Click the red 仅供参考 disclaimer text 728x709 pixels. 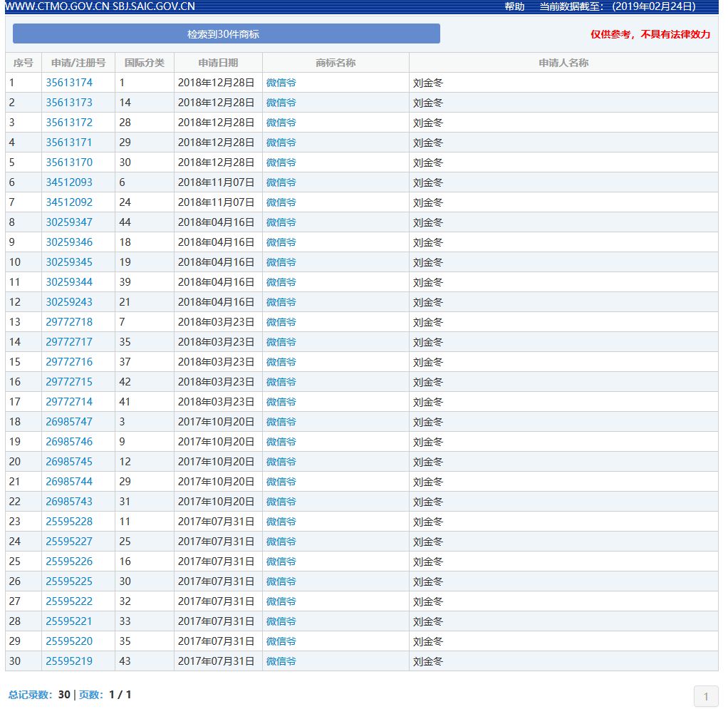point(650,34)
